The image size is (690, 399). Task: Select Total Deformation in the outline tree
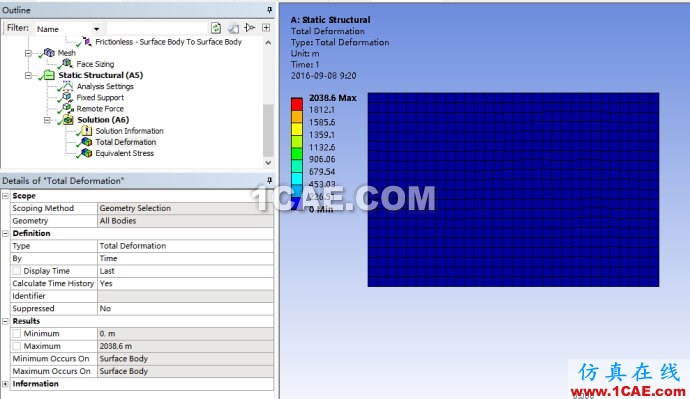click(x=126, y=142)
